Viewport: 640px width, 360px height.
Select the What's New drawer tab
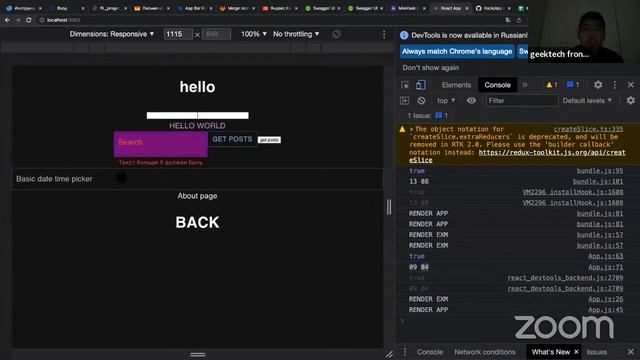click(550, 352)
